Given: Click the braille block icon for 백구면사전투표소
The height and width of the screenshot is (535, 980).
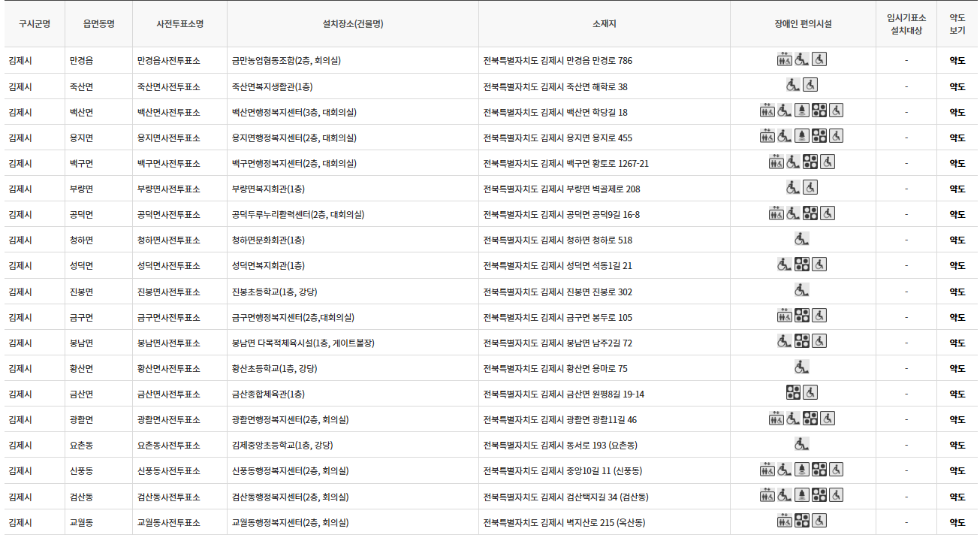Looking at the screenshot, I should pyautogui.click(x=811, y=162).
